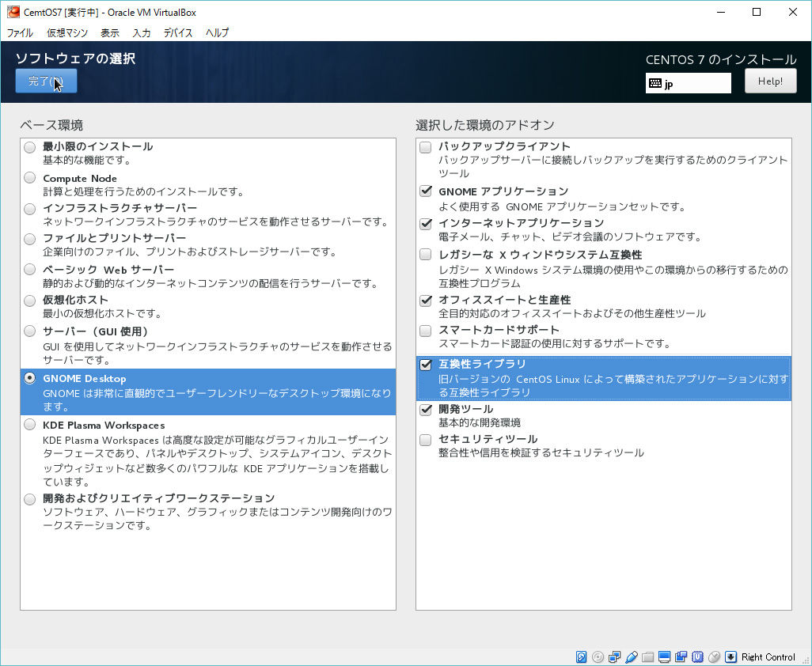Click the CPU virtualization status icon
The width and height of the screenshot is (812, 666).
coord(697,657)
